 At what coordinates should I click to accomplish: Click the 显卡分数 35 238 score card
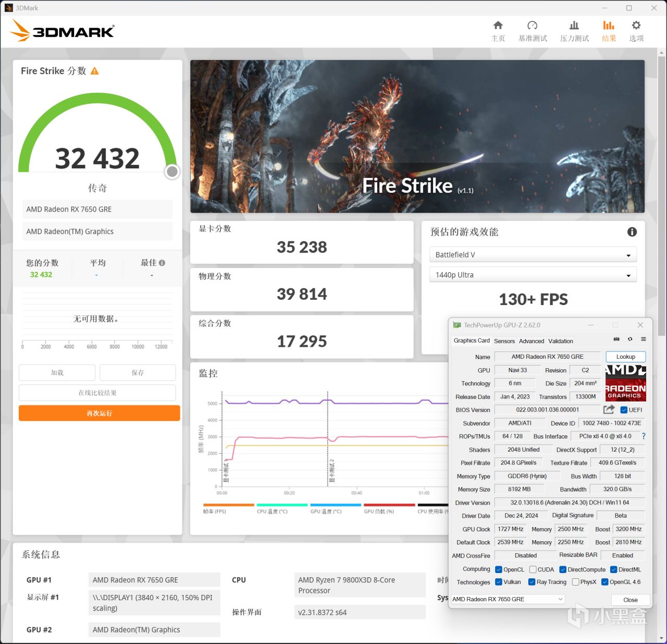coord(302,242)
